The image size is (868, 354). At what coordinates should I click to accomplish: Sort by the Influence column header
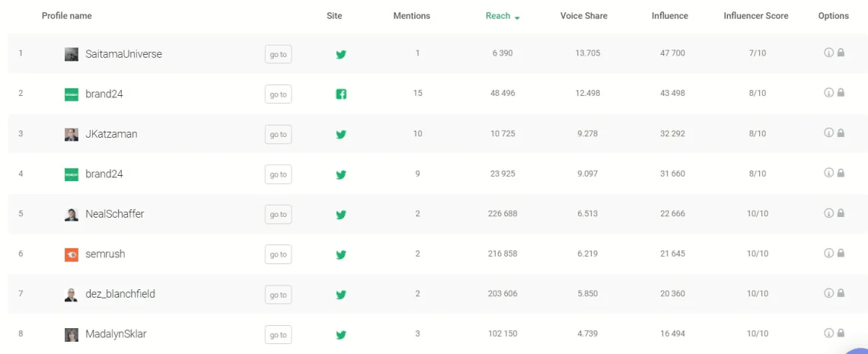pyautogui.click(x=670, y=16)
